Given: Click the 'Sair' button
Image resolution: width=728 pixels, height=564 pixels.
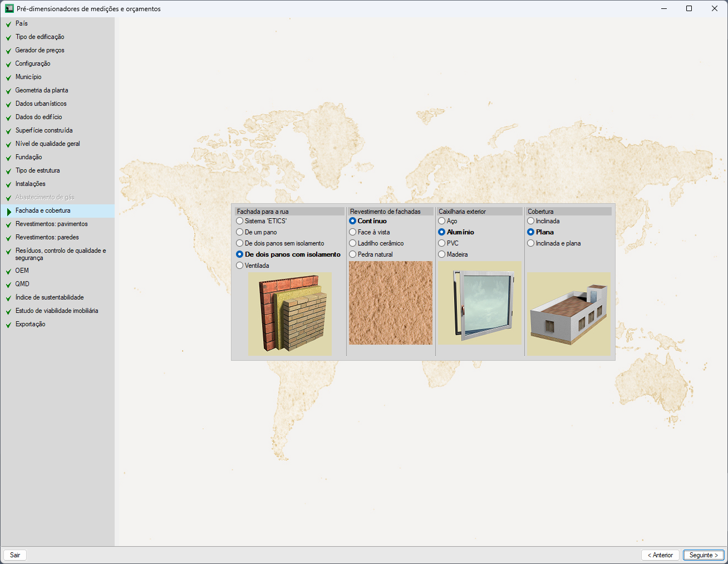Looking at the screenshot, I should tap(15, 555).
